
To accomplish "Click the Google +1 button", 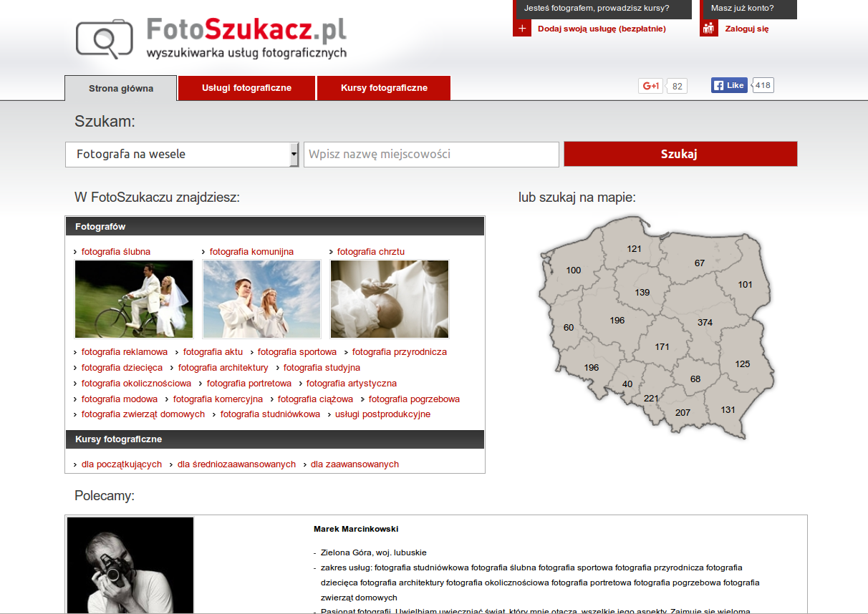I will click(x=650, y=86).
